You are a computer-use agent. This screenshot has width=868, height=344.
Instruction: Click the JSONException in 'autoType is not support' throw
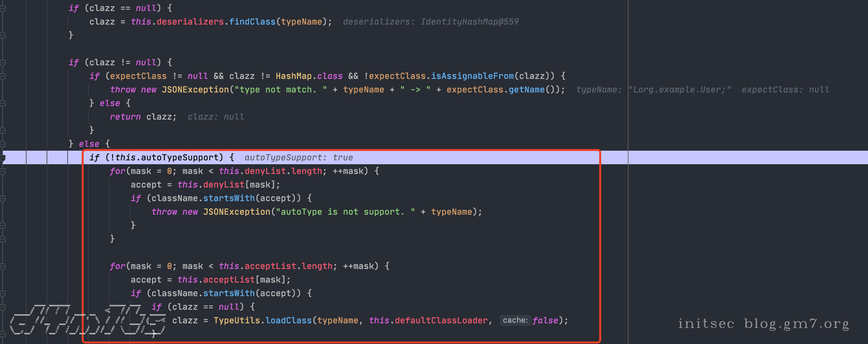pyautogui.click(x=237, y=212)
